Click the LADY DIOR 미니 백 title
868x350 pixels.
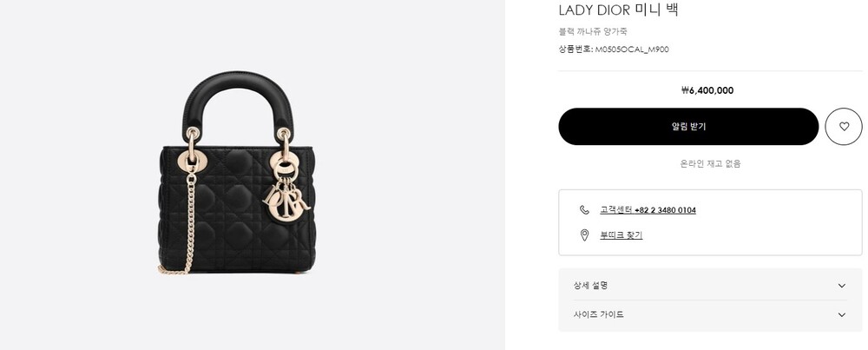tap(618, 10)
